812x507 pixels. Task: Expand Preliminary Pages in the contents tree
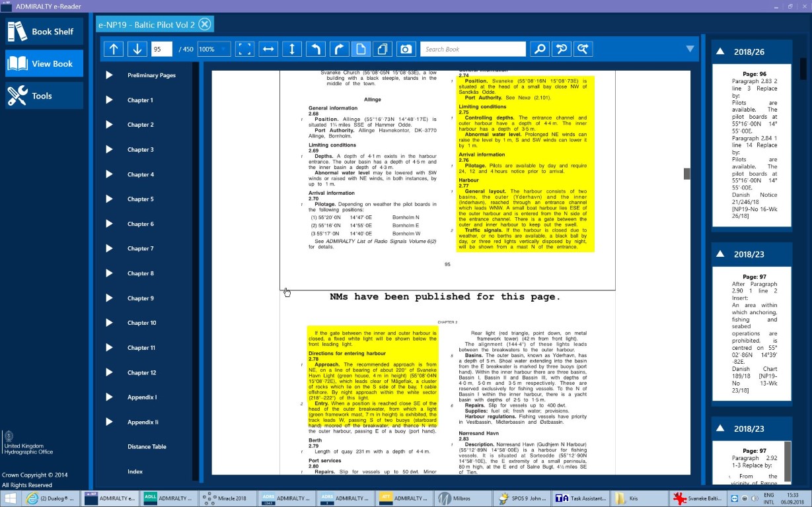(x=109, y=75)
